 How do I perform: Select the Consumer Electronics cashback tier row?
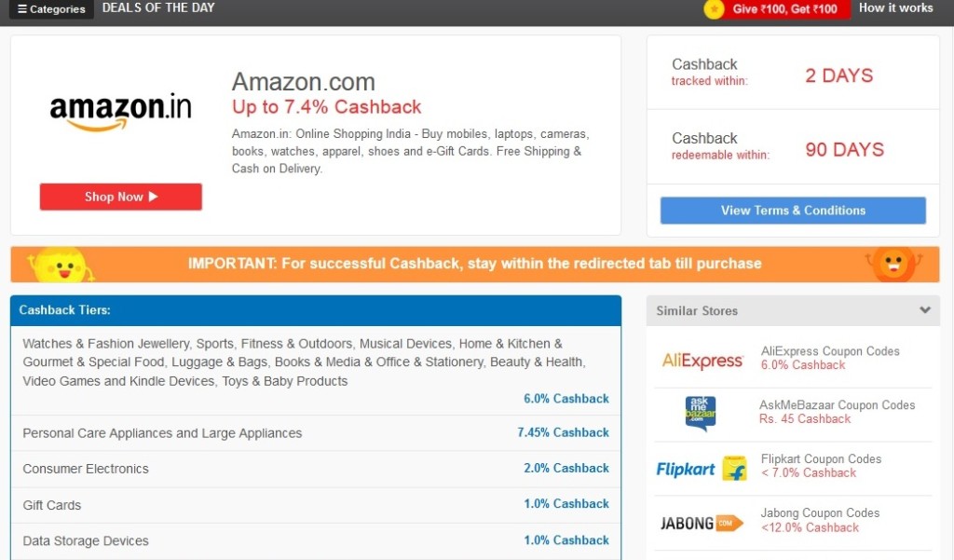(x=316, y=469)
